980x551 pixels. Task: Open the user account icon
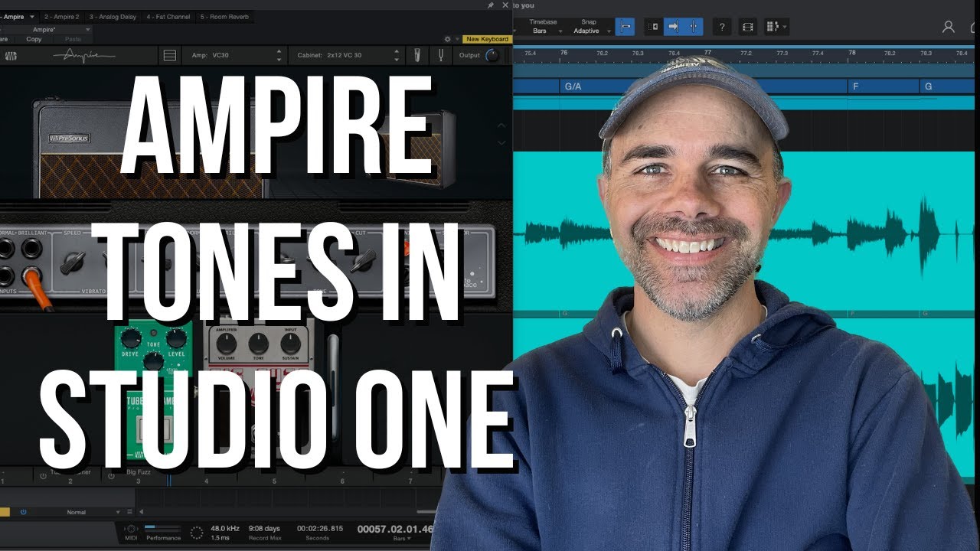(x=949, y=27)
